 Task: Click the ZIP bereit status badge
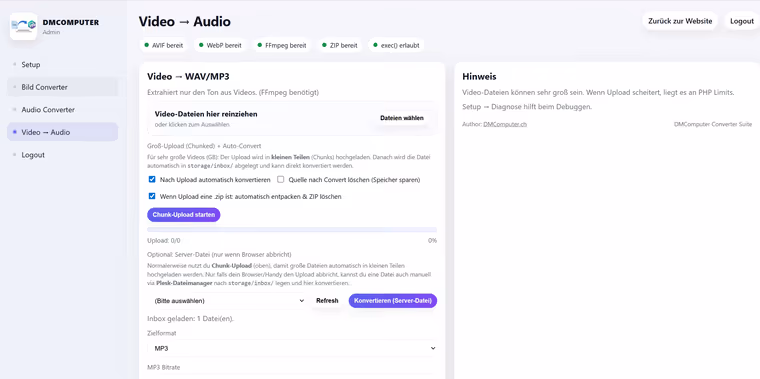click(340, 46)
